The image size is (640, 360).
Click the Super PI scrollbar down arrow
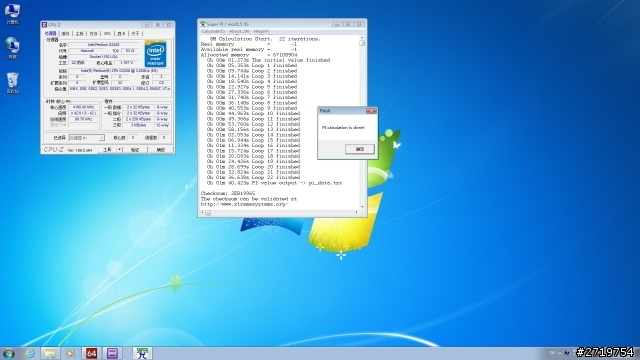[362, 207]
